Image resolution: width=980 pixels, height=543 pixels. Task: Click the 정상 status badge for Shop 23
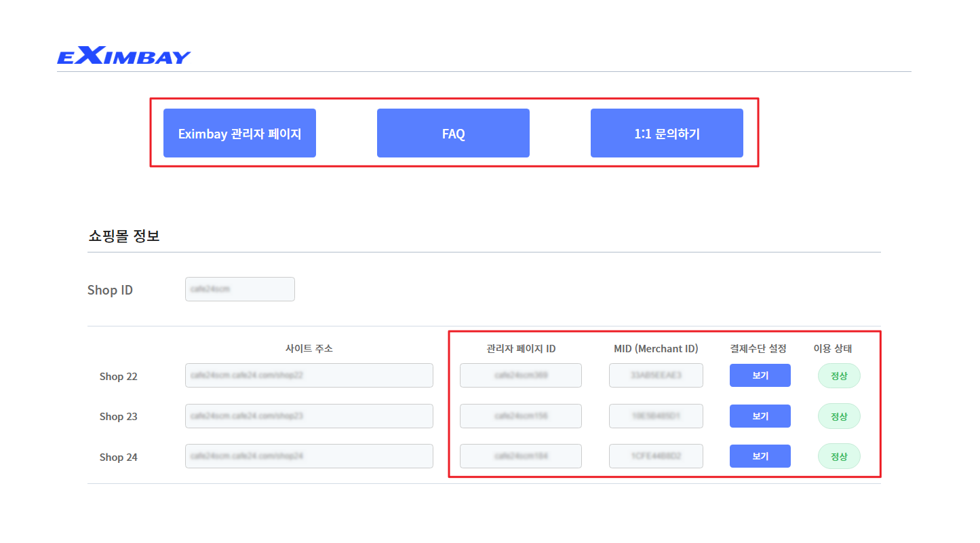tap(839, 416)
